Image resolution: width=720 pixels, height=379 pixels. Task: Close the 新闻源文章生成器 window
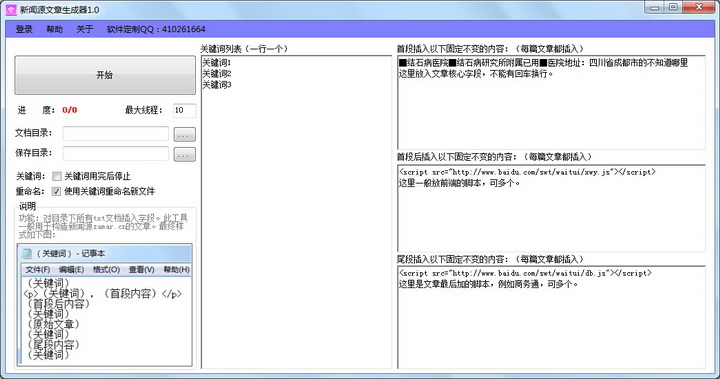[x=699, y=7]
